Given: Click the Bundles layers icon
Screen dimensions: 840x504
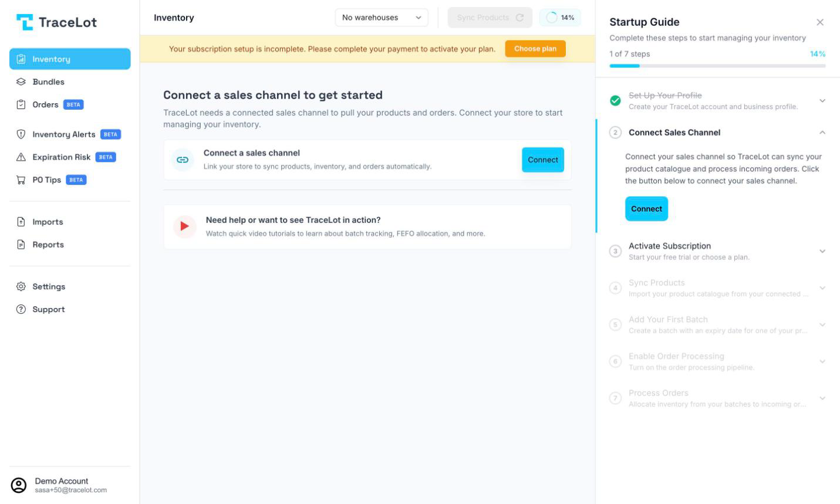Looking at the screenshot, I should point(21,82).
